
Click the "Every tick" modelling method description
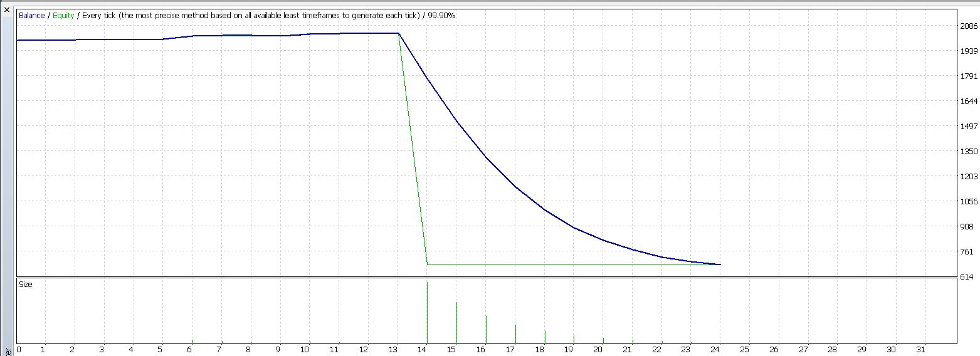[251, 16]
